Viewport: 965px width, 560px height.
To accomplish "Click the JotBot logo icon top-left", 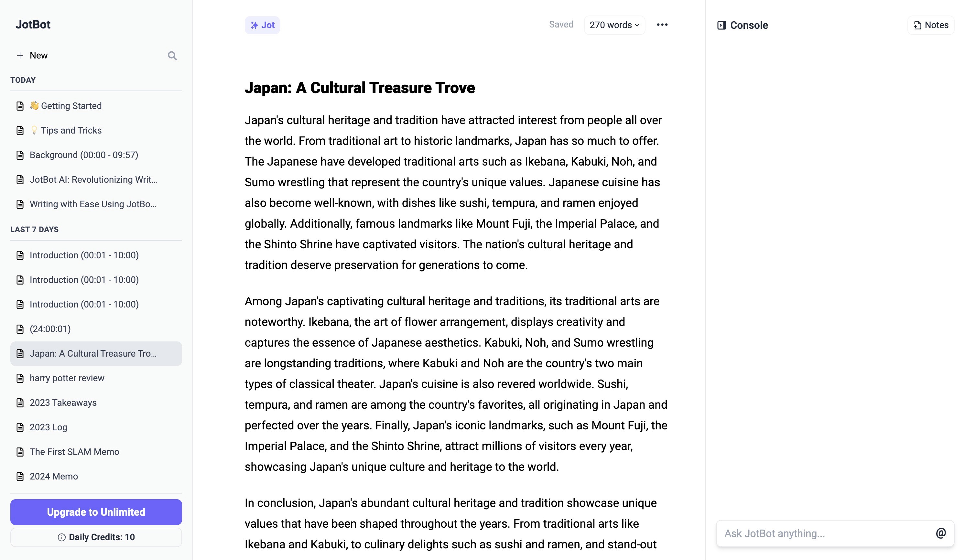I will point(33,25).
